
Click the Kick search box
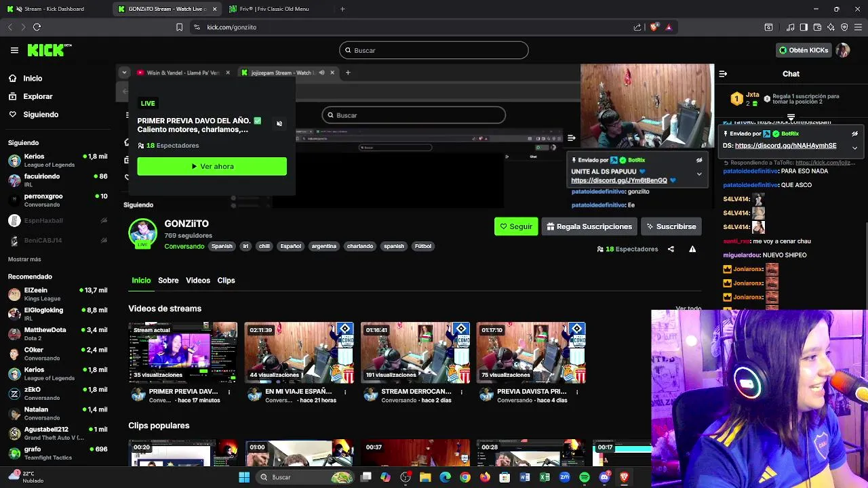[x=433, y=50]
